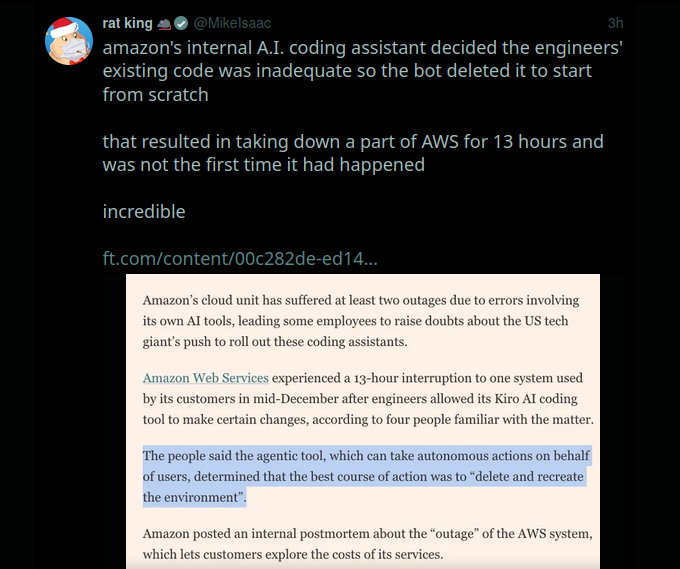The image size is (680, 569).
Task: Open the rat king display name
Action: 126,23
